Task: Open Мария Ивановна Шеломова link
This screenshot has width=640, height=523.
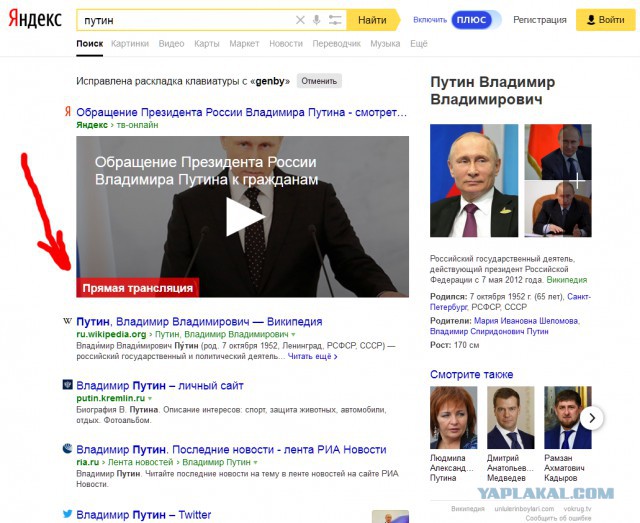Action: (526, 321)
